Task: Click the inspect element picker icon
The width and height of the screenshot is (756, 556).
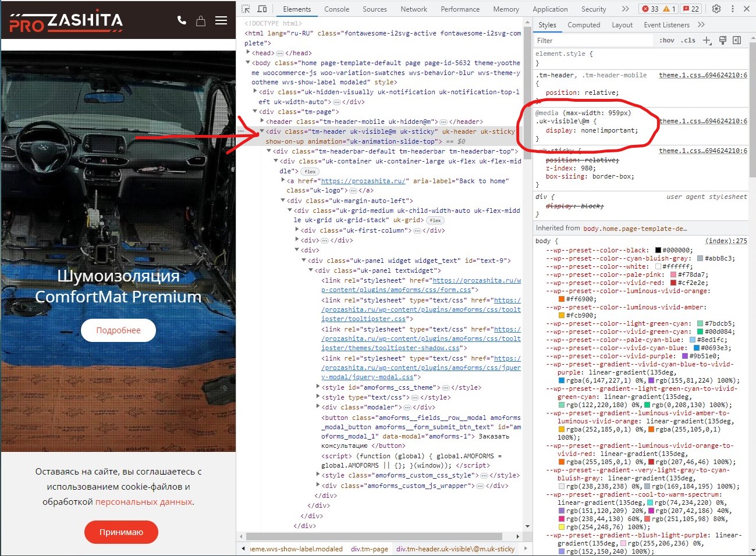Action: click(x=246, y=9)
